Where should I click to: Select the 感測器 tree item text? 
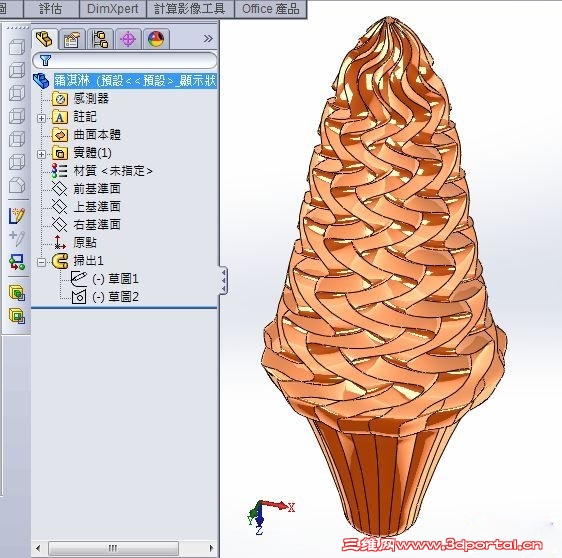[x=91, y=99]
